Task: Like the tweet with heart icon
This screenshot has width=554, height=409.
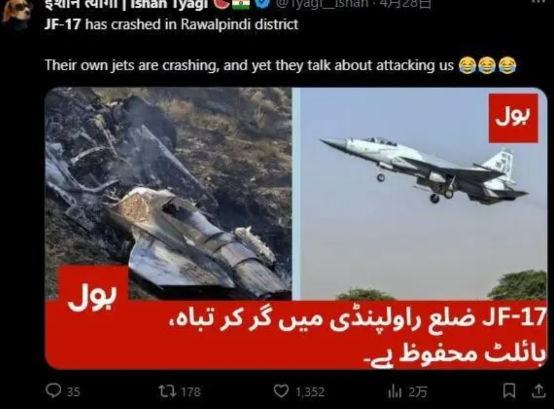Action: pyautogui.click(x=281, y=391)
